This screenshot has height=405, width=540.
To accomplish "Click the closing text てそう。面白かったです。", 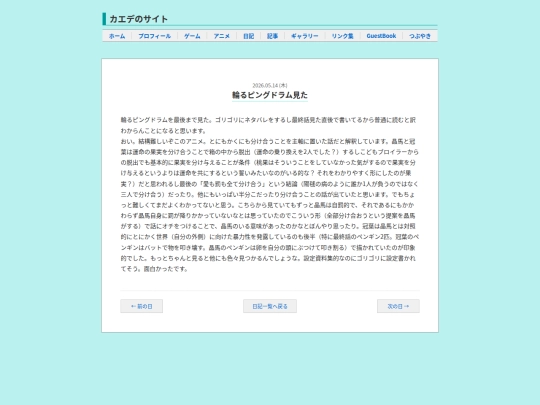I will 154,269.
